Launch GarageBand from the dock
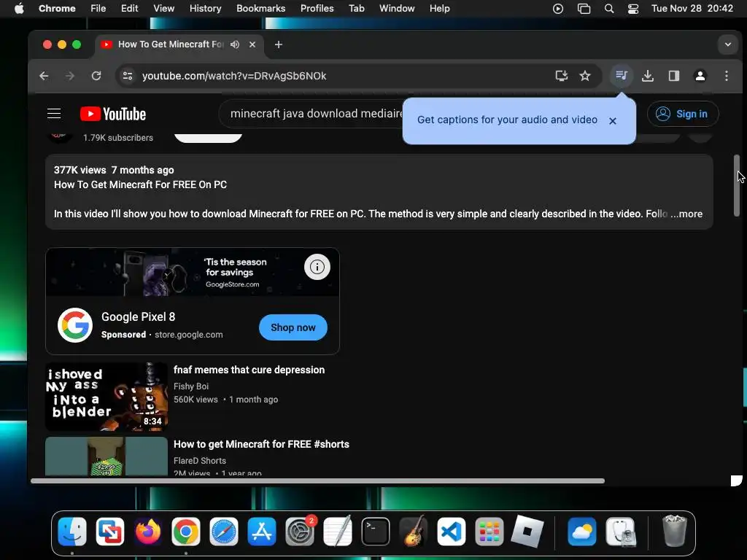Viewport: 747px width, 560px height. coord(413,532)
